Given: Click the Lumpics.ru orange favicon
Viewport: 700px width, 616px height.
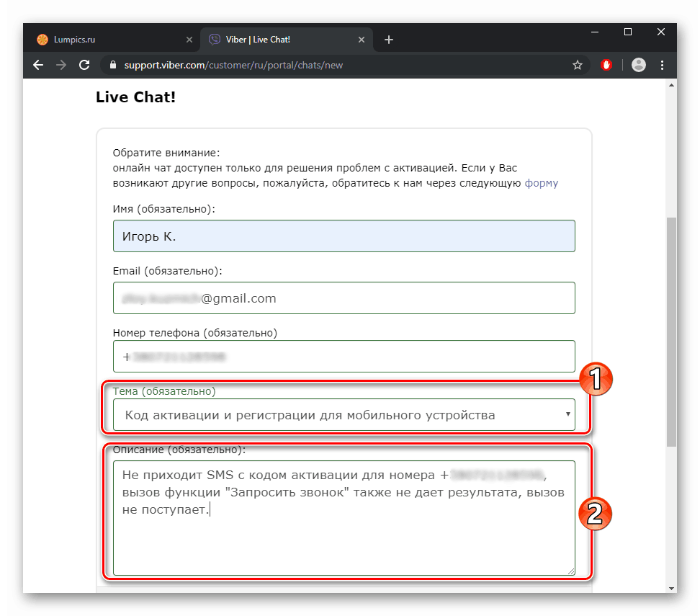Looking at the screenshot, I should (x=42, y=40).
